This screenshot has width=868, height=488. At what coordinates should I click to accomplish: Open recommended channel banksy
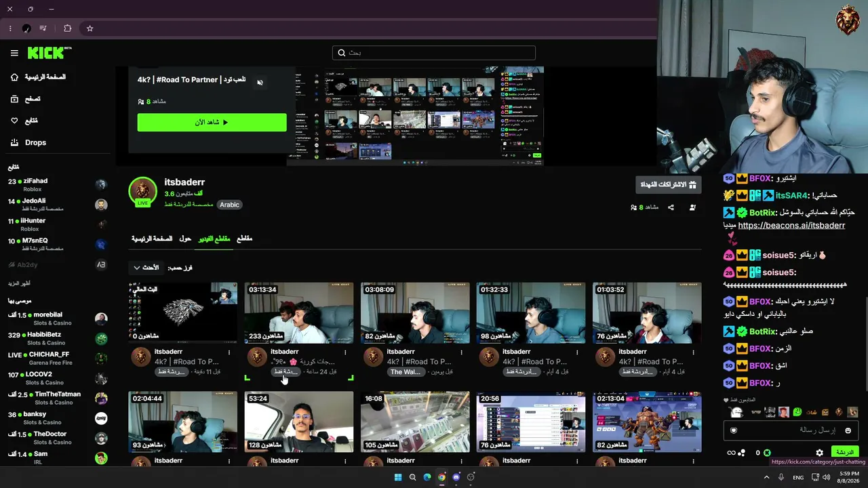(x=57, y=418)
